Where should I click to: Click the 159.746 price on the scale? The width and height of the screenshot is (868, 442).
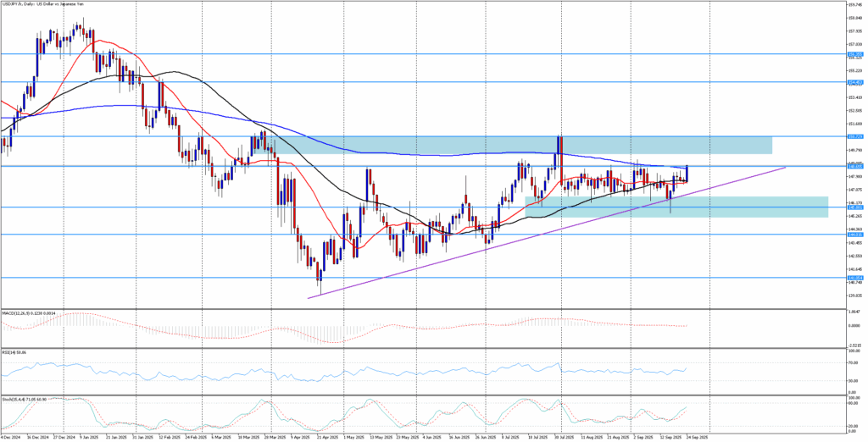pyautogui.click(x=854, y=5)
